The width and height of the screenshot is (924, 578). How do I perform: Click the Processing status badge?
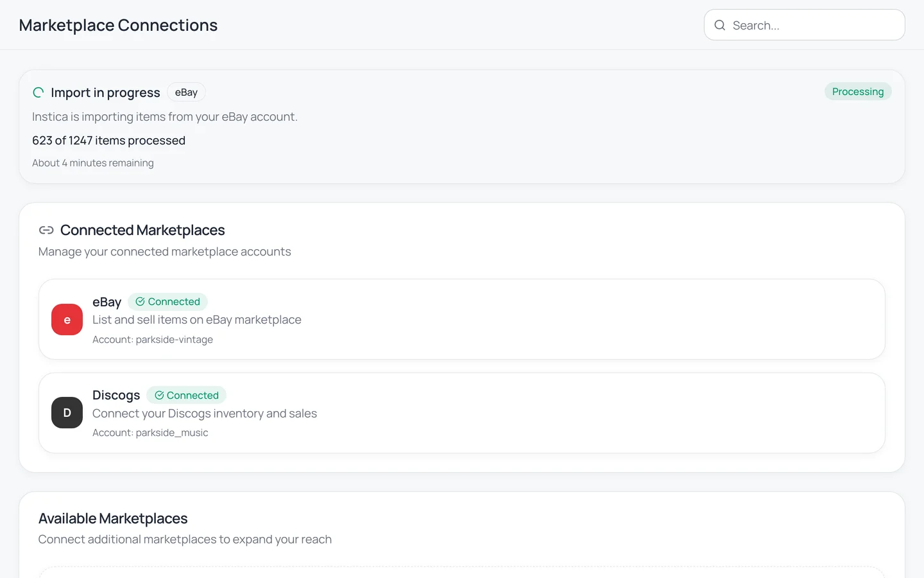click(x=858, y=92)
